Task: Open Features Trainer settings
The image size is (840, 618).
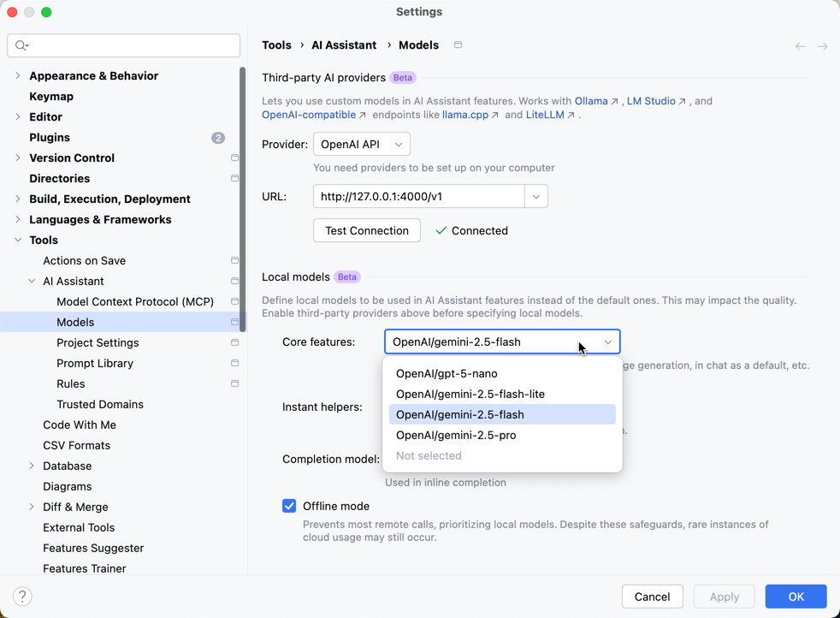Action: [84, 568]
